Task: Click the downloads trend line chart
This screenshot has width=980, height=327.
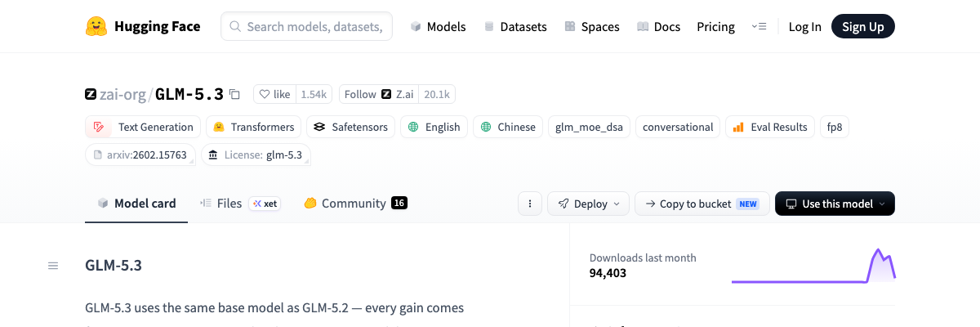Action: [x=813, y=266]
